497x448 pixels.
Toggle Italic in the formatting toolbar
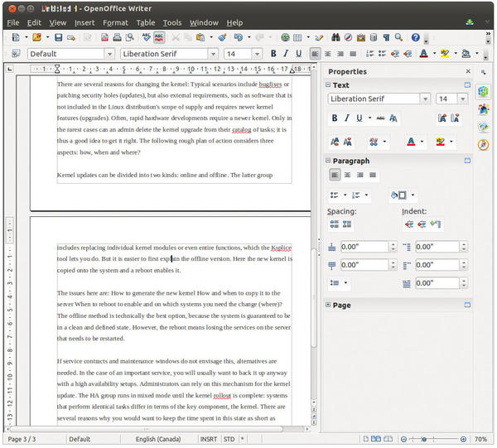(x=286, y=54)
